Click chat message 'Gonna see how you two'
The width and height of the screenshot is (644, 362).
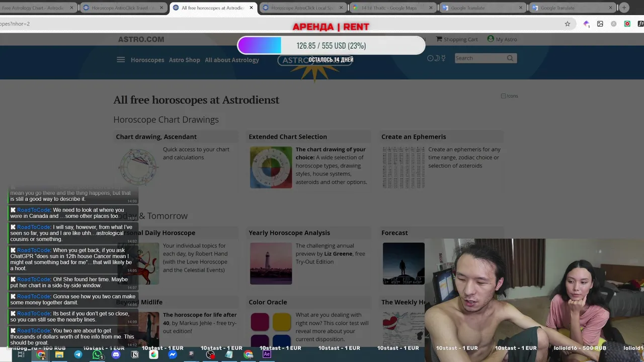click(73, 300)
